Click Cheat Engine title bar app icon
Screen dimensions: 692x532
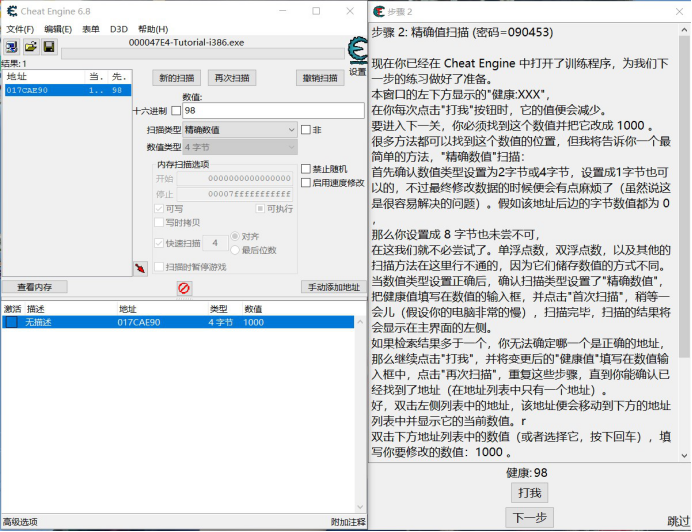tap(12, 11)
